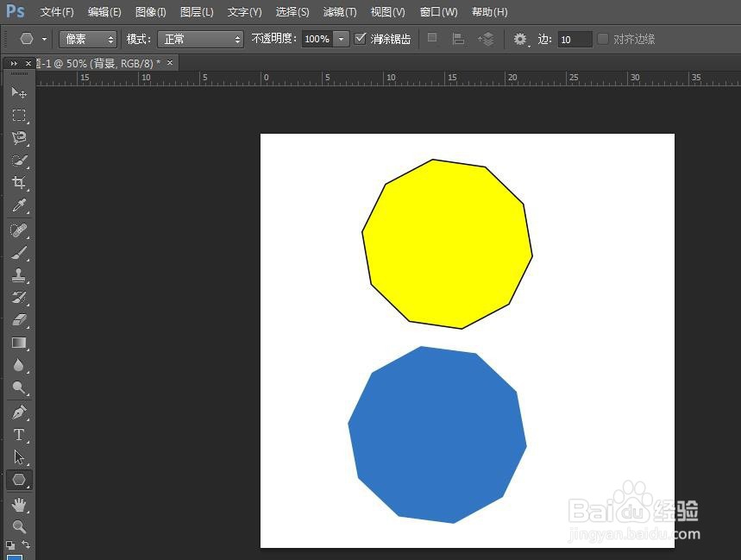Open the 像素 tool mode dropdown
The height and width of the screenshot is (560, 741).
click(88, 39)
